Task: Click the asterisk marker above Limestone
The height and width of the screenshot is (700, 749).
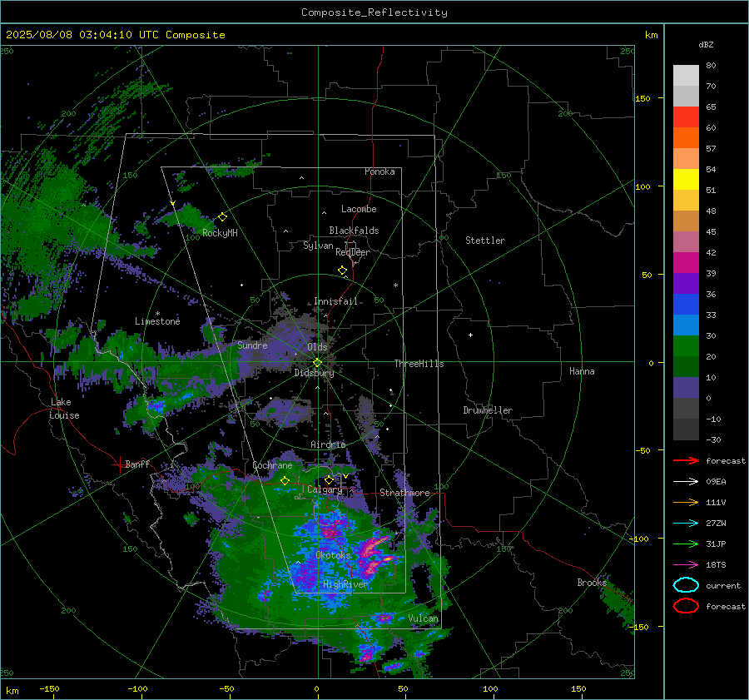Action: pos(157,314)
